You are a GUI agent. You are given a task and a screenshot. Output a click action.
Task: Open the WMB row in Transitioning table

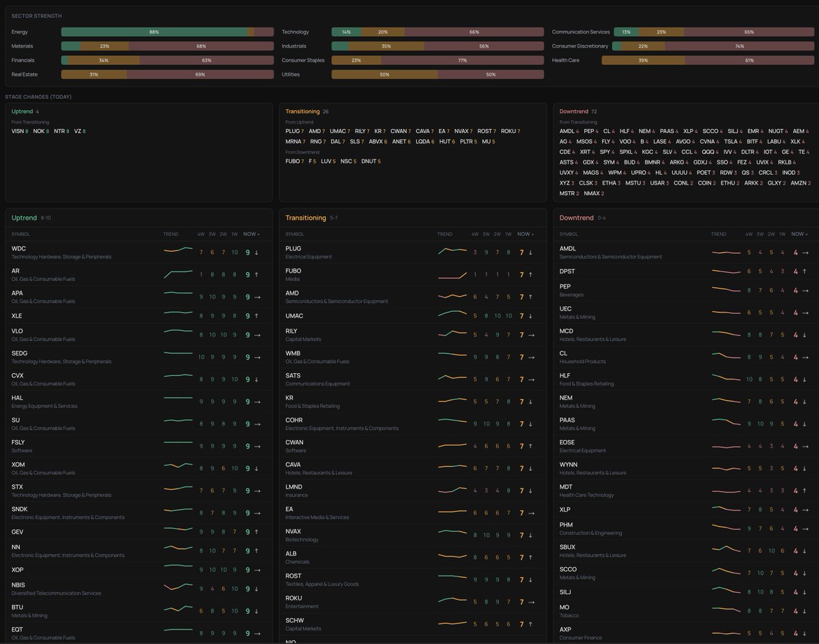412,357
